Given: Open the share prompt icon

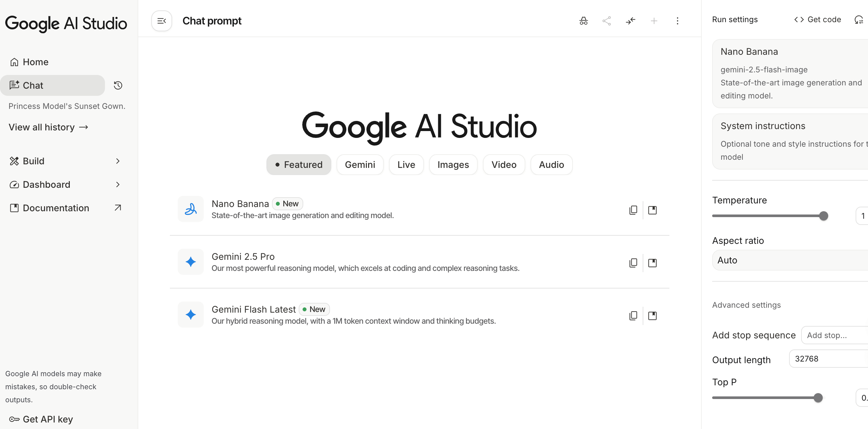Looking at the screenshot, I should point(607,21).
